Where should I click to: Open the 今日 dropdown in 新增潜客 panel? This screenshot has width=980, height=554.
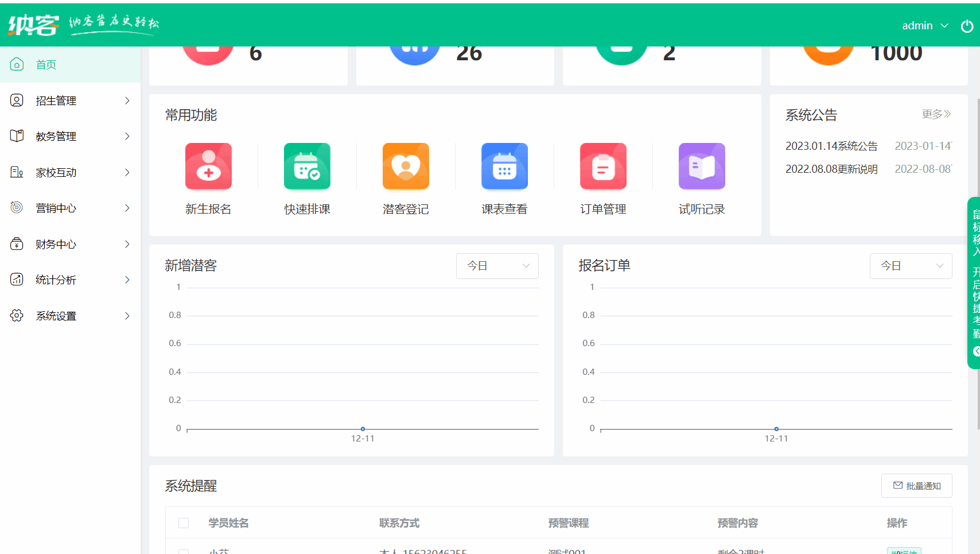[497, 266]
